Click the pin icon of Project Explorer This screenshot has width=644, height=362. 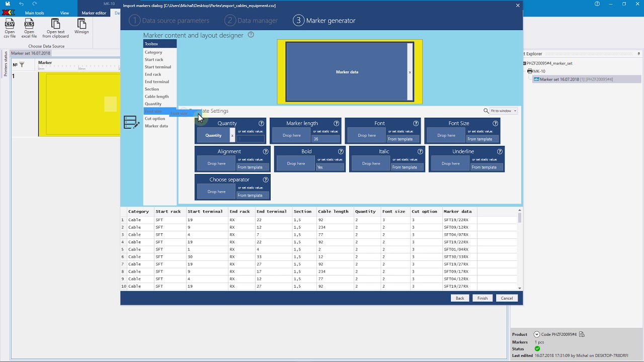639,53
